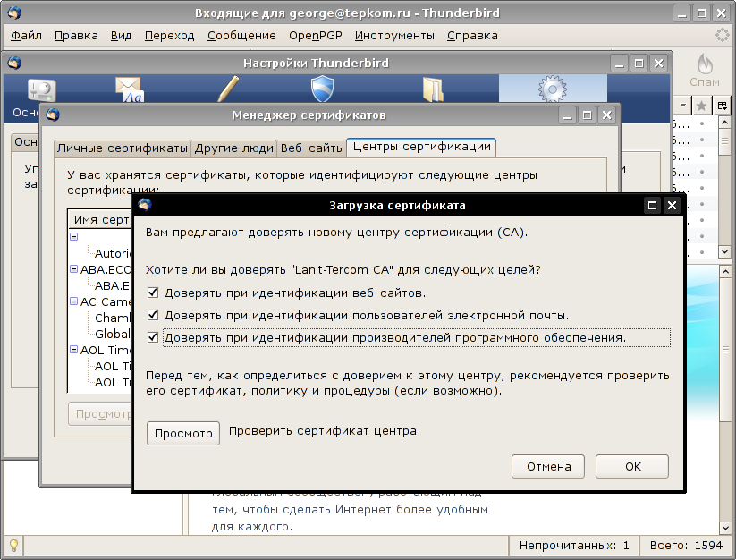Select the Центры сертификации tab

[x=421, y=147]
